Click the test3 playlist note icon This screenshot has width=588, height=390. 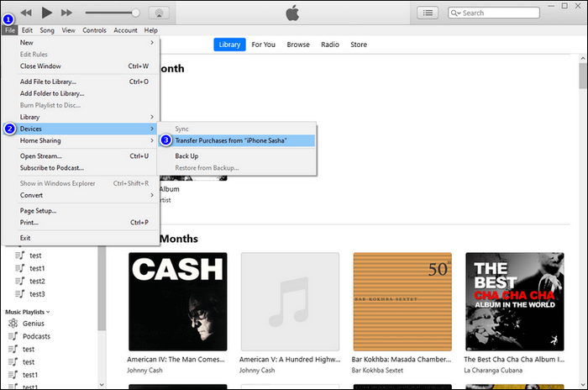20,293
